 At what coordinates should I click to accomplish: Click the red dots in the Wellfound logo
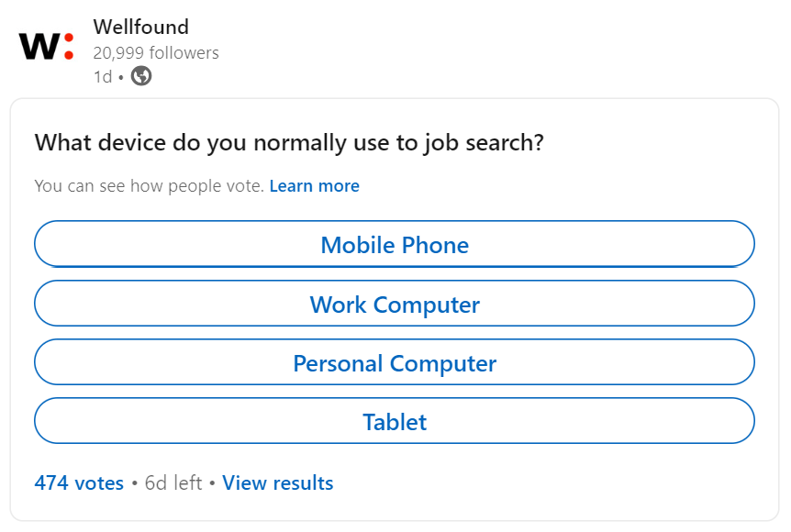[x=69, y=47]
